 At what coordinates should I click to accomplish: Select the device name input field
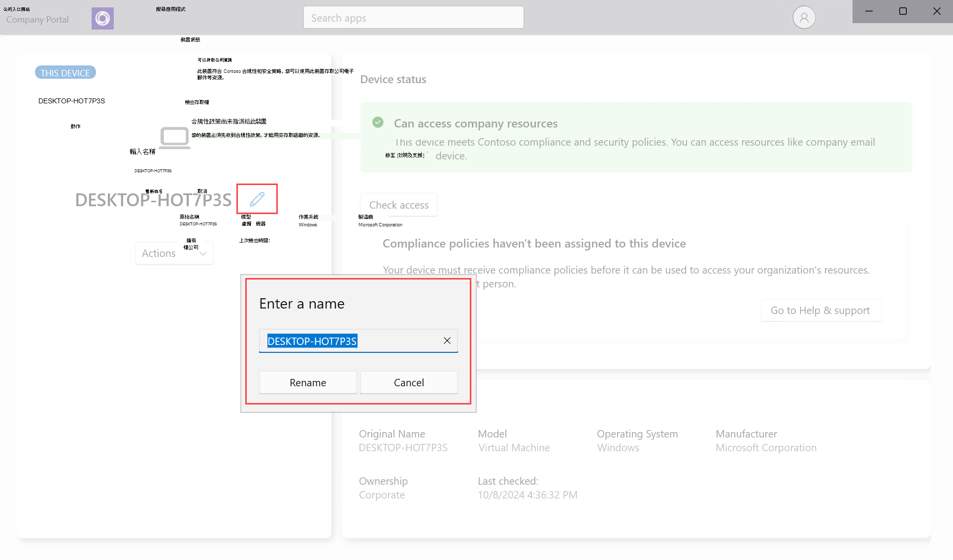click(358, 340)
